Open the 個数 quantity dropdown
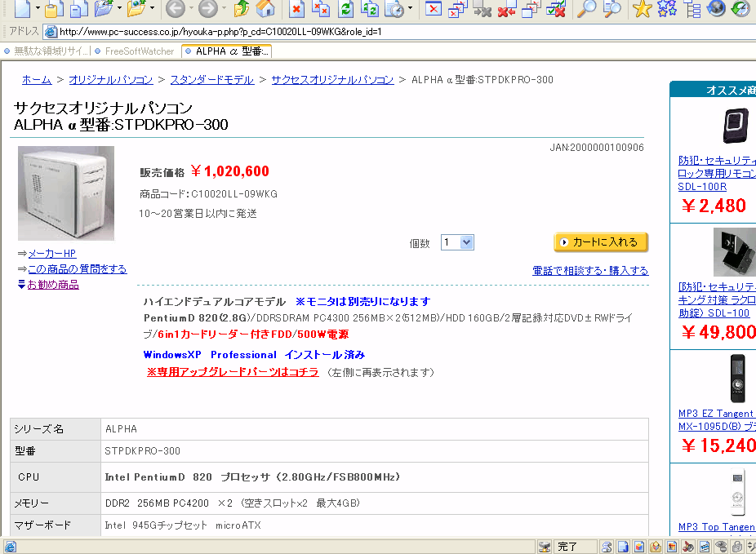 tap(457, 242)
